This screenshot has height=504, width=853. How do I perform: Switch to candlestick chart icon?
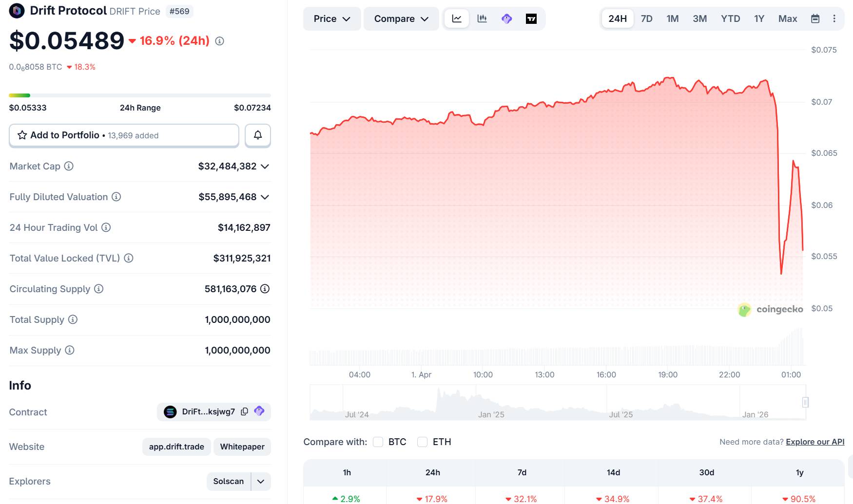[x=482, y=19]
